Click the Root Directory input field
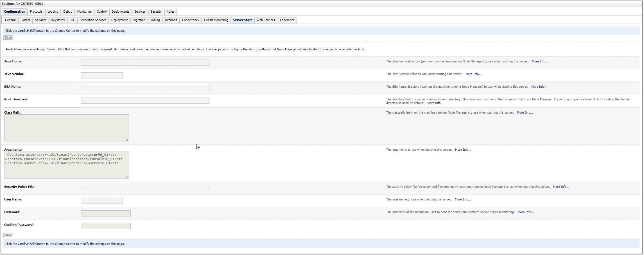This screenshot has height=255, width=644. pyautogui.click(x=145, y=101)
